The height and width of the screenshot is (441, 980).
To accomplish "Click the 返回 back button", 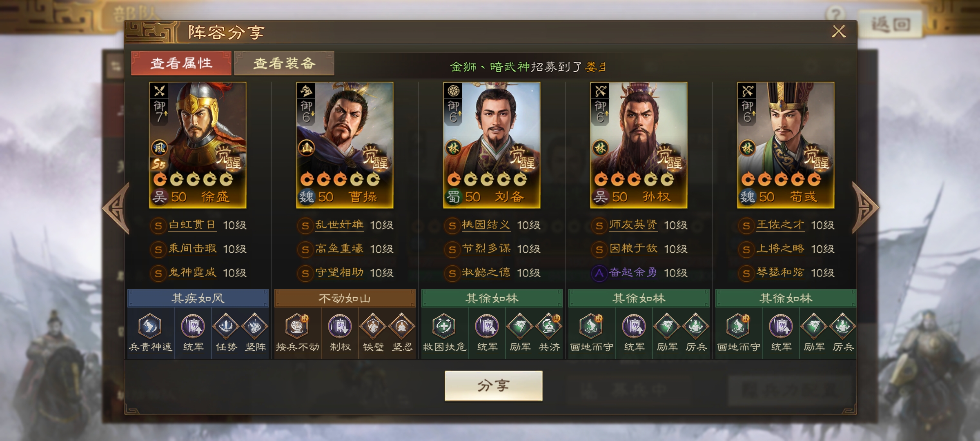I will pos(891,24).
